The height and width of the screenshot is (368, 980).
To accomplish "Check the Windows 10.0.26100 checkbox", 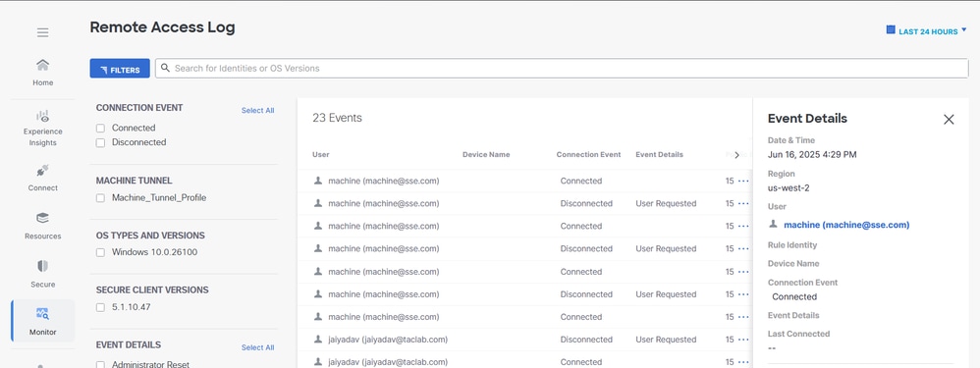I will [100, 252].
